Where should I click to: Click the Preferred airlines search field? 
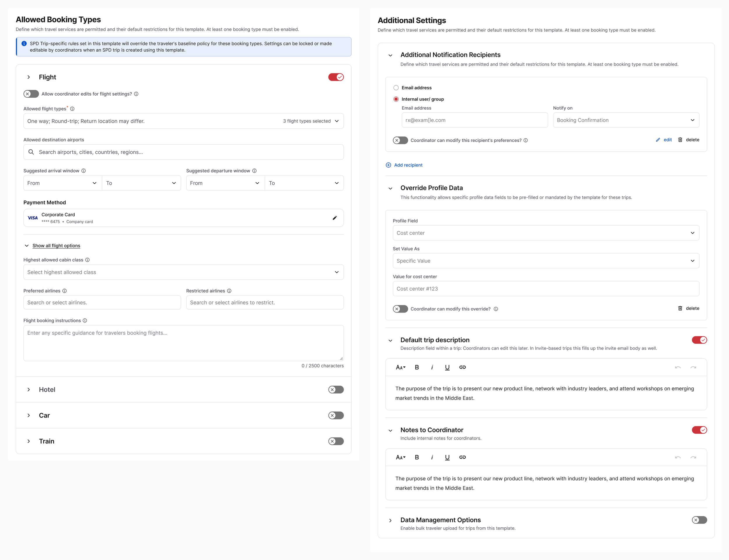(x=102, y=302)
